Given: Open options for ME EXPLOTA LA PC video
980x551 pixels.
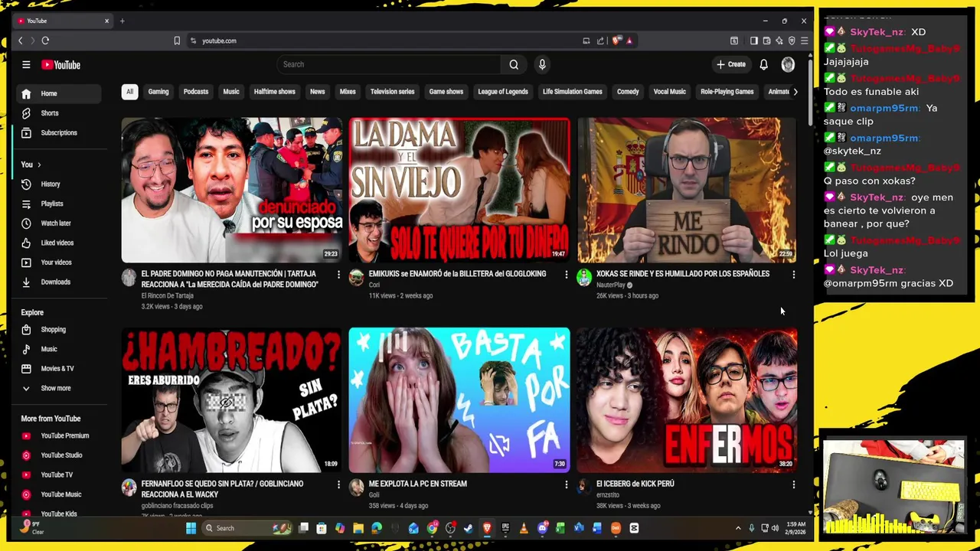Looking at the screenshot, I should coord(567,484).
